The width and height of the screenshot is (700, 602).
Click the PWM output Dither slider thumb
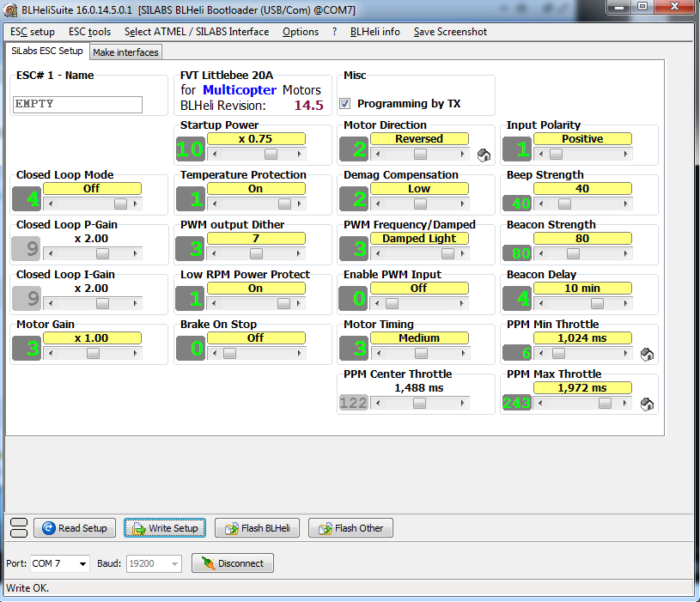256,253
